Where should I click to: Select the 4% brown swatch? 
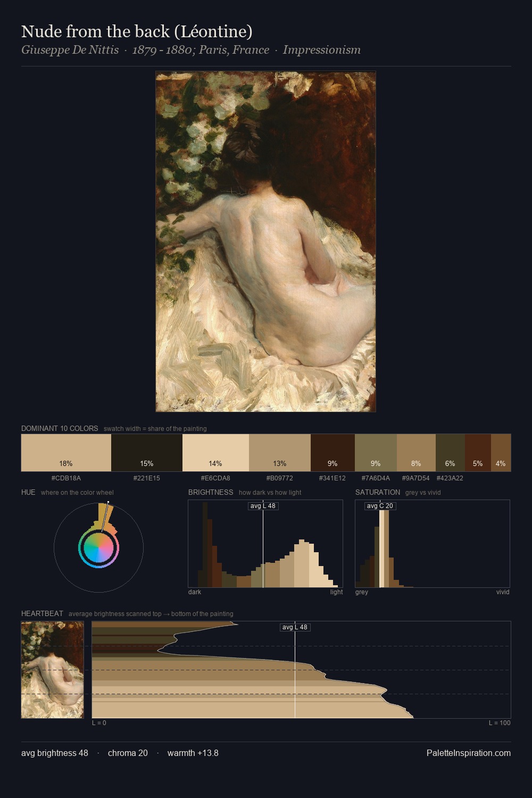click(501, 453)
